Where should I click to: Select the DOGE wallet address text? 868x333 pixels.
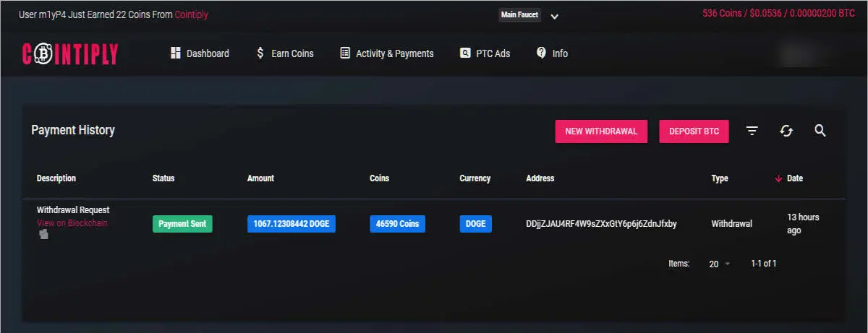point(601,224)
